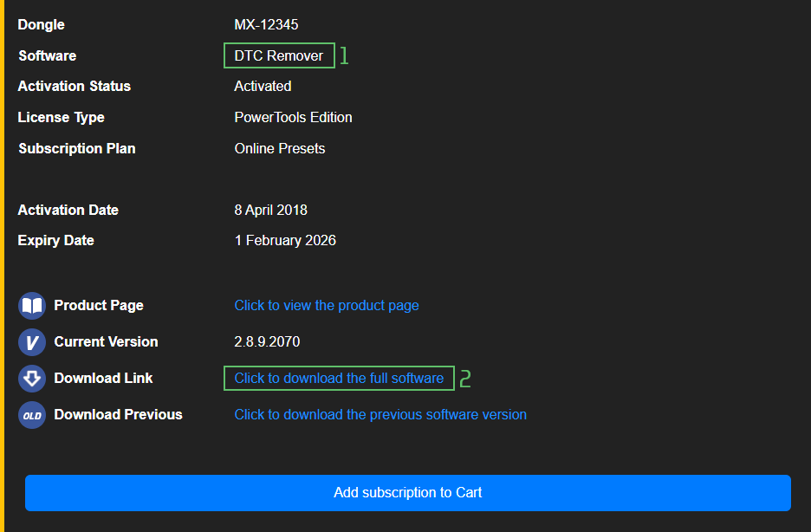Click the version number 2.8.9.2070

267,341
